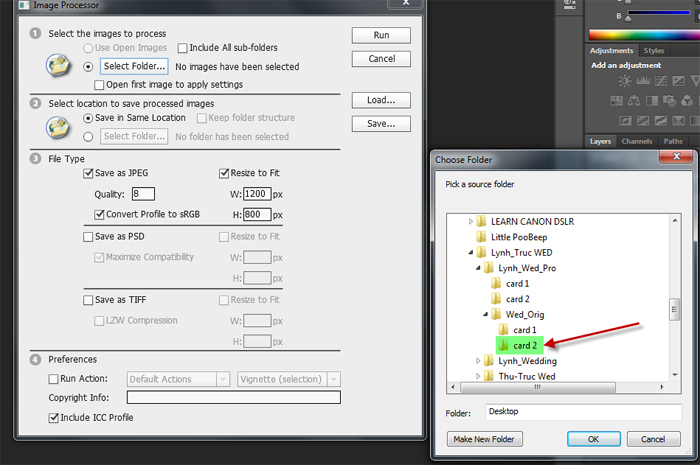Add a Threshold adjustment
The image size is (700, 465).
[661, 120]
